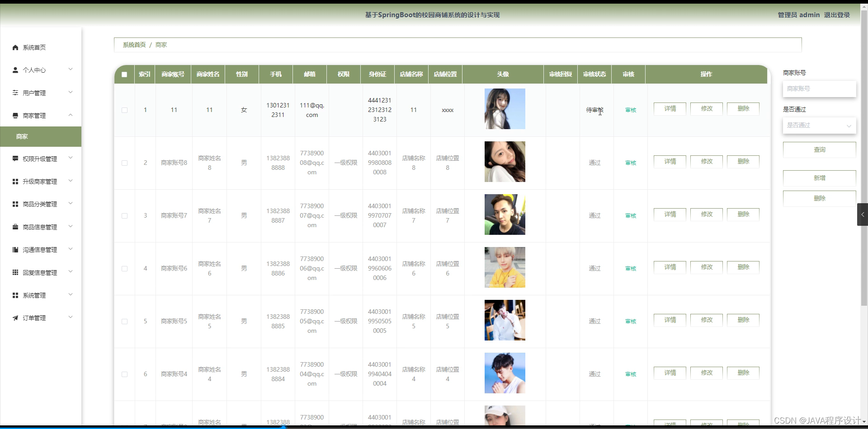The image size is (868, 429).
Task: Toggle the select-all checkbox in table header
Action: (x=124, y=75)
